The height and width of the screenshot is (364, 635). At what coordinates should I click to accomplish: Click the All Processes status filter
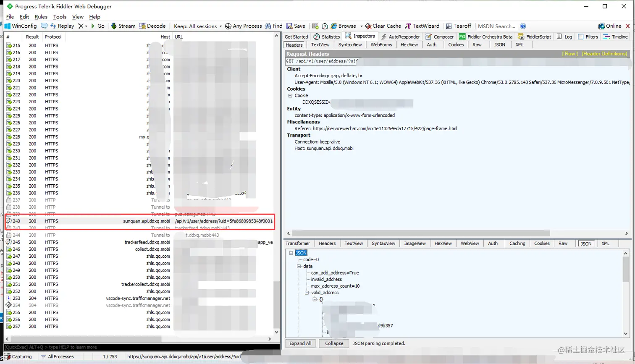(58, 356)
